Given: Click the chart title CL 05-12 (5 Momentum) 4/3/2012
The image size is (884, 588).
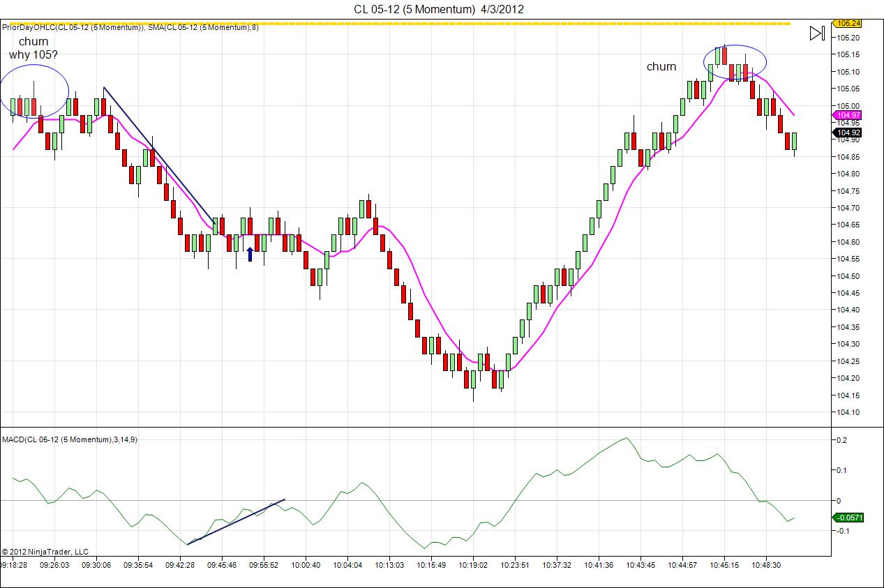Looking at the screenshot, I should pyautogui.click(x=438, y=9).
